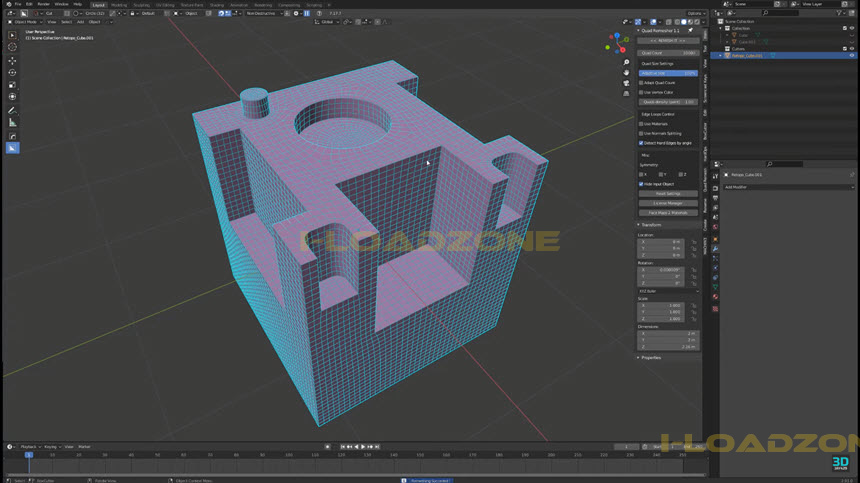This screenshot has height=483, width=860.
Task: Click Reset Settings button
Action: [668, 194]
